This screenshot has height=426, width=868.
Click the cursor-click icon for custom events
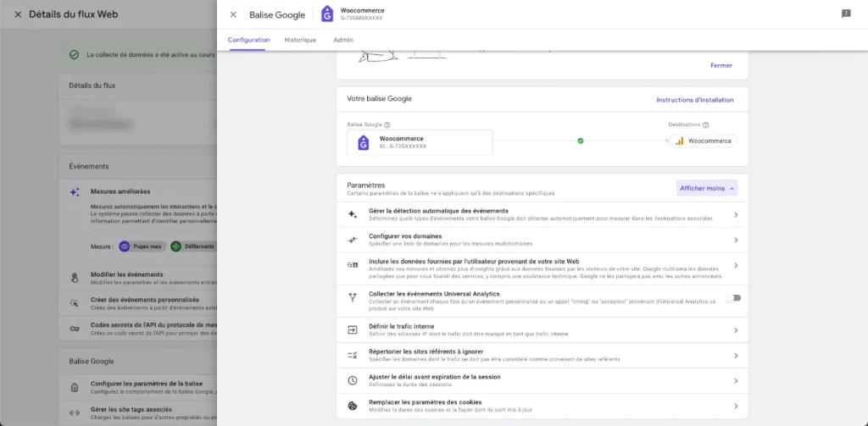(x=75, y=303)
